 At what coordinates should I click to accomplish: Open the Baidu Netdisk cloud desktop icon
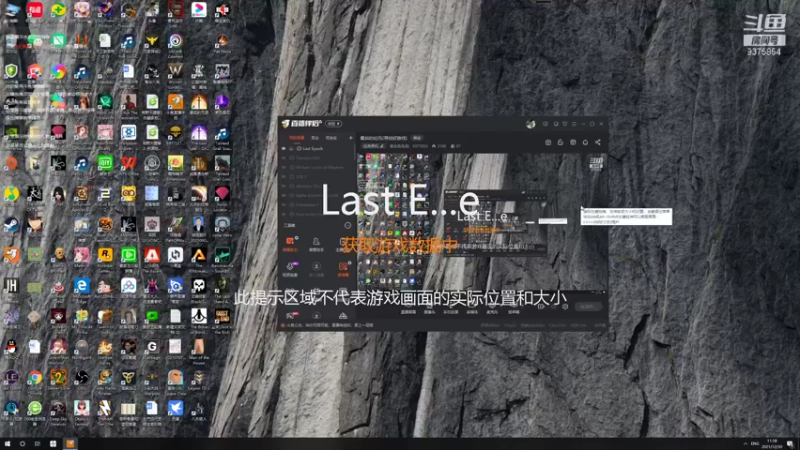(129, 286)
